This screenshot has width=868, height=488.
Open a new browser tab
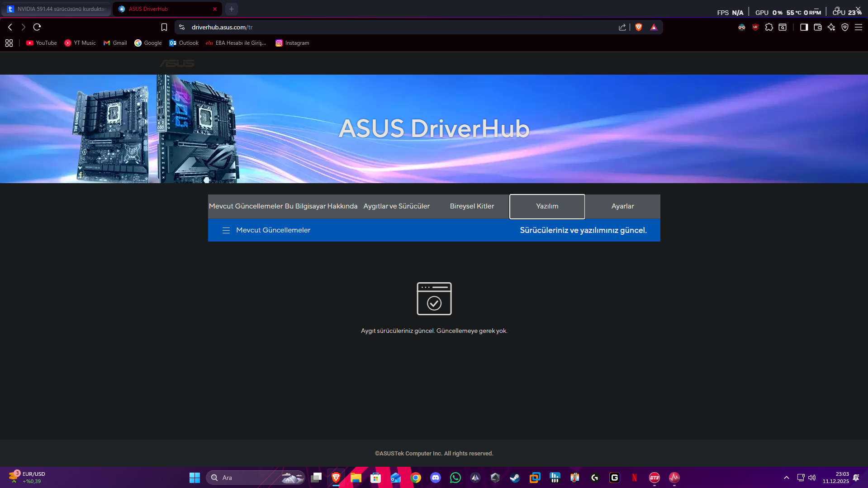click(232, 9)
